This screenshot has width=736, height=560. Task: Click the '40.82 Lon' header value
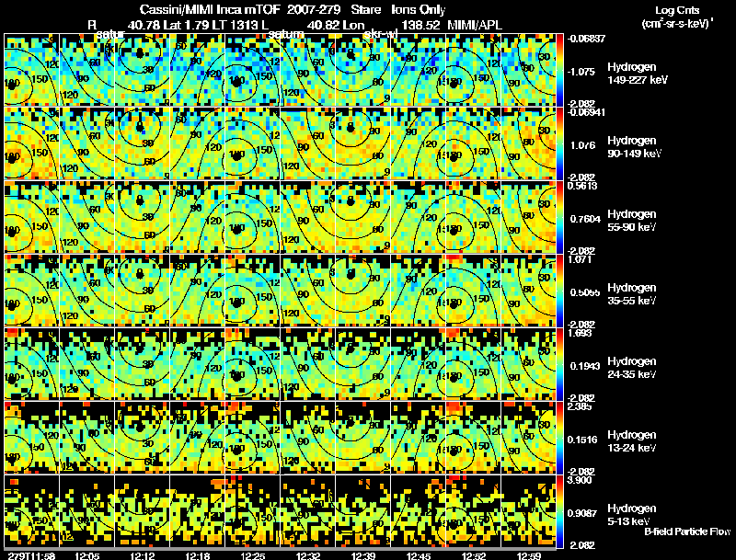pyautogui.click(x=336, y=25)
